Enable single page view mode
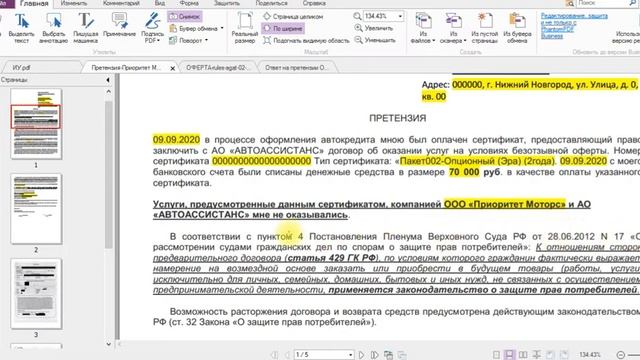The height and width of the screenshot is (360, 640). click(496, 355)
